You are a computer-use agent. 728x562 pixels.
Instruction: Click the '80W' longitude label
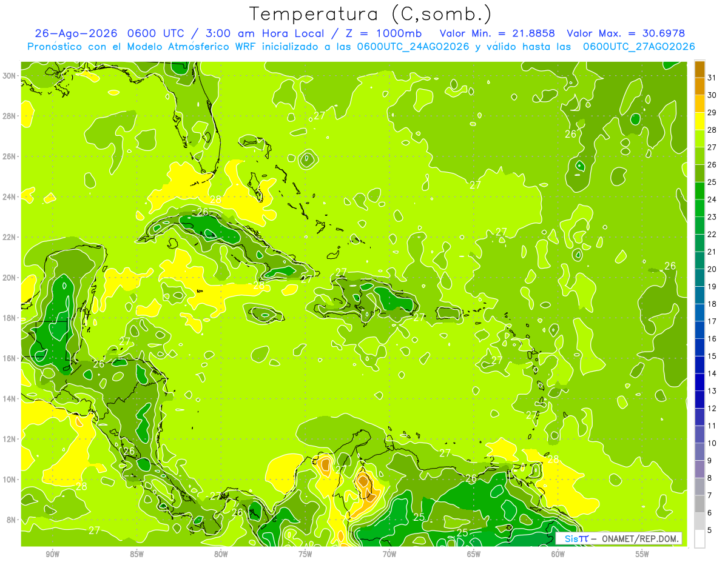(x=221, y=554)
